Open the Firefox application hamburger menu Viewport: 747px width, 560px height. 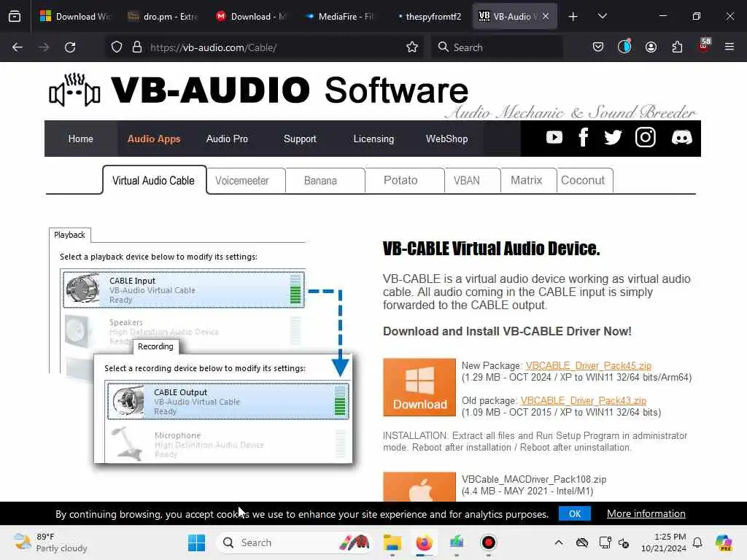click(x=729, y=47)
